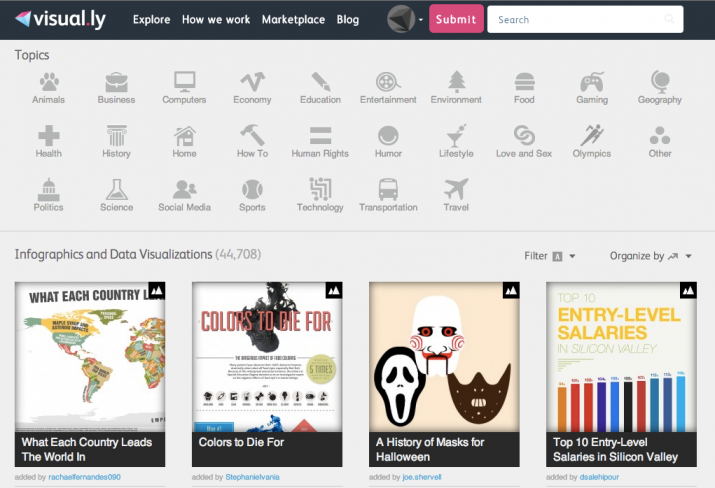This screenshot has height=488, width=715.
Task: Click badge icon on Halloween masks card
Action: click(x=511, y=291)
